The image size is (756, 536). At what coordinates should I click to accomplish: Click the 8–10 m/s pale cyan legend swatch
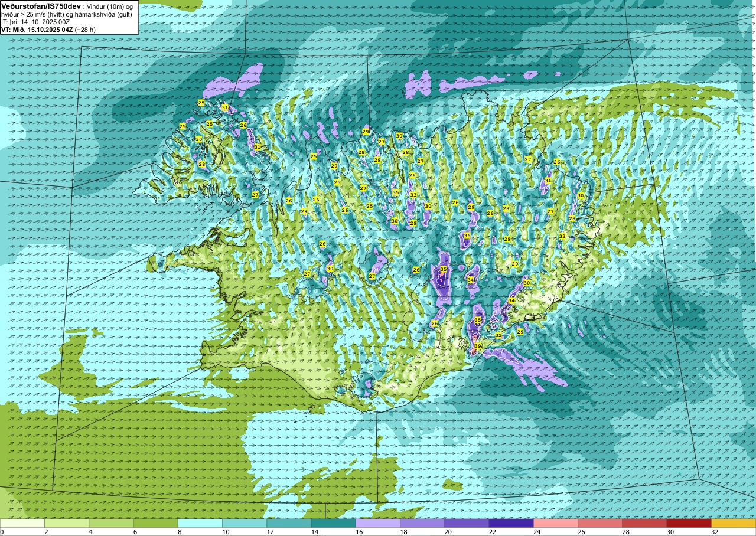pyautogui.click(x=200, y=523)
